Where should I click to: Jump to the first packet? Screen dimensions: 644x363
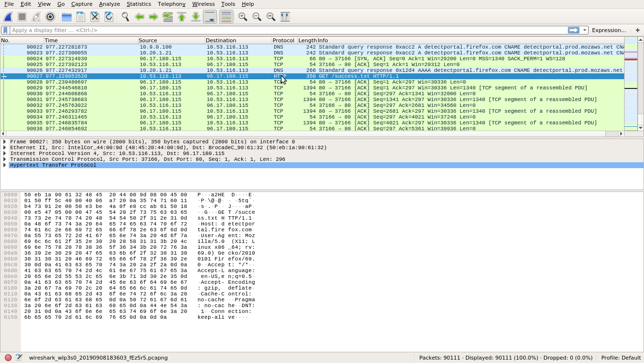[x=182, y=17]
